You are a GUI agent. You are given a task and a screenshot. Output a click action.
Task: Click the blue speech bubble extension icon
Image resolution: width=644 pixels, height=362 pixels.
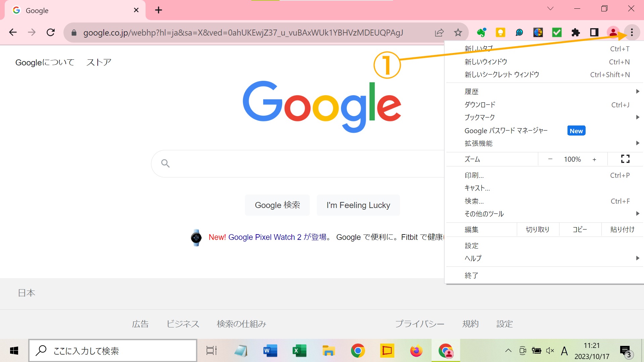pos(519,33)
